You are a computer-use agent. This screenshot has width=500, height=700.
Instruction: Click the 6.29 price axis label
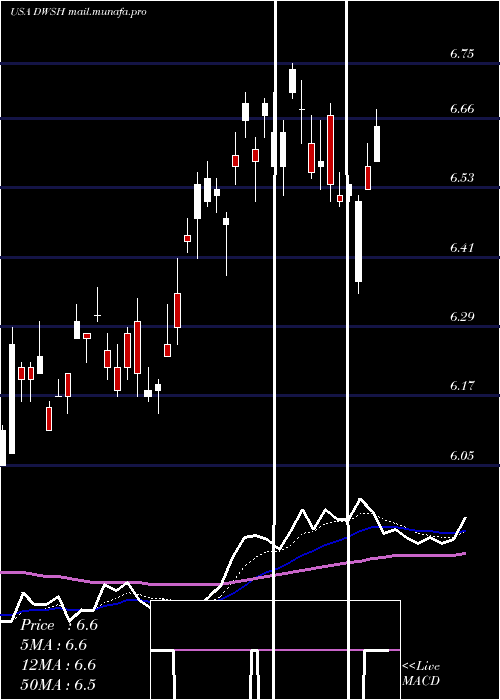coord(462,317)
